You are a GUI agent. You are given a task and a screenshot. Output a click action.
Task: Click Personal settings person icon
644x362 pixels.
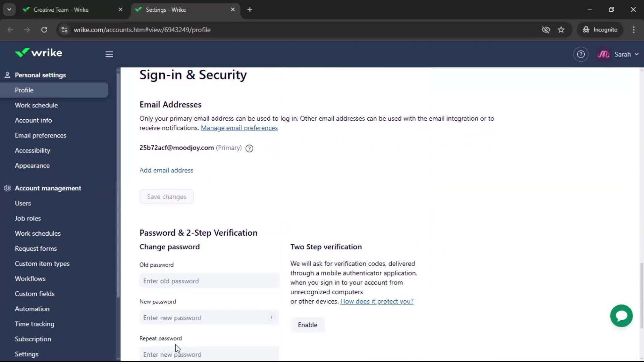(x=7, y=75)
